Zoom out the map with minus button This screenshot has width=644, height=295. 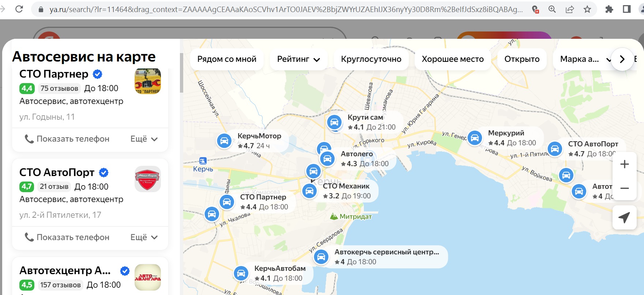point(624,188)
